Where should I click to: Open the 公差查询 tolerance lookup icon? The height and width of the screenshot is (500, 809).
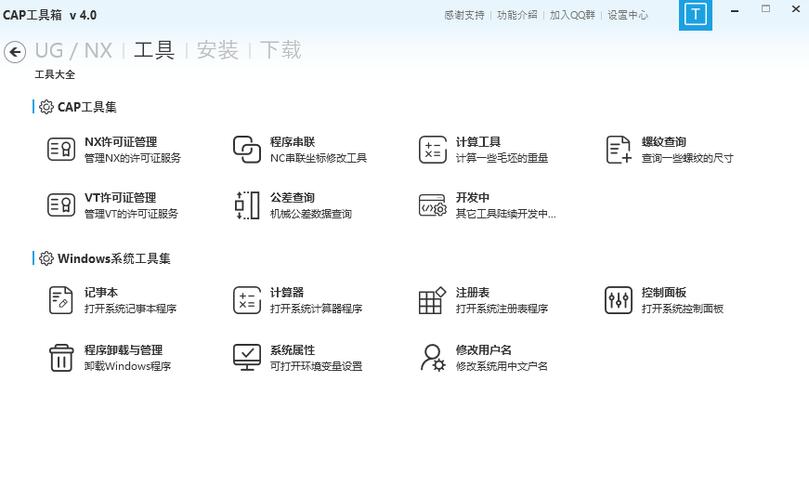(x=247, y=205)
